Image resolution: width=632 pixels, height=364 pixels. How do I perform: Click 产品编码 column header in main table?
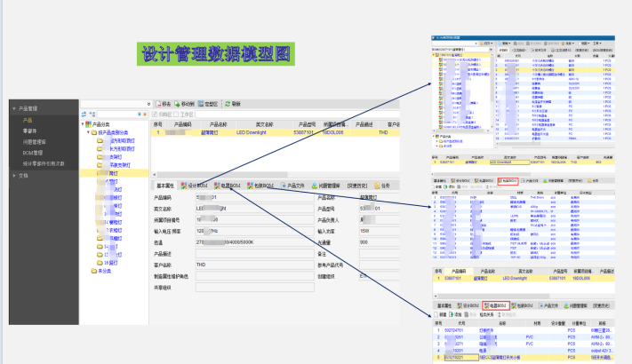[x=182, y=124]
